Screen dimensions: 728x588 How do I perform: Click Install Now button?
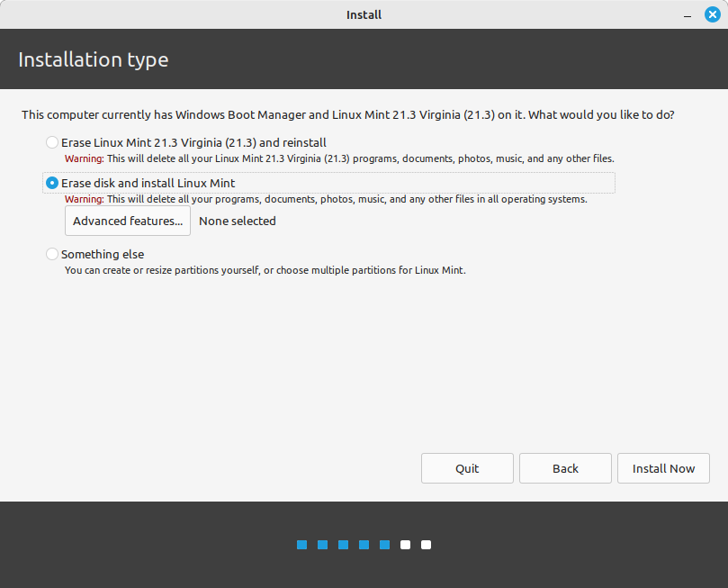663,468
